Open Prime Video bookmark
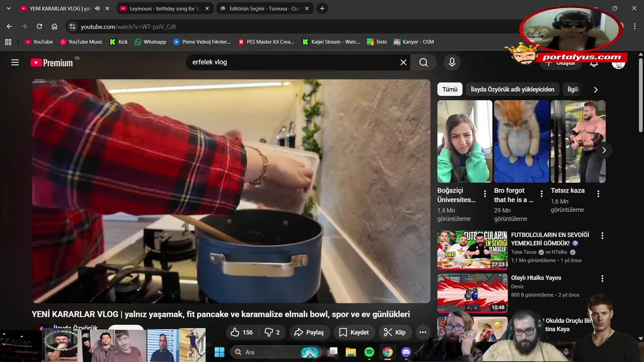644x362 pixels. pos(202,42)
